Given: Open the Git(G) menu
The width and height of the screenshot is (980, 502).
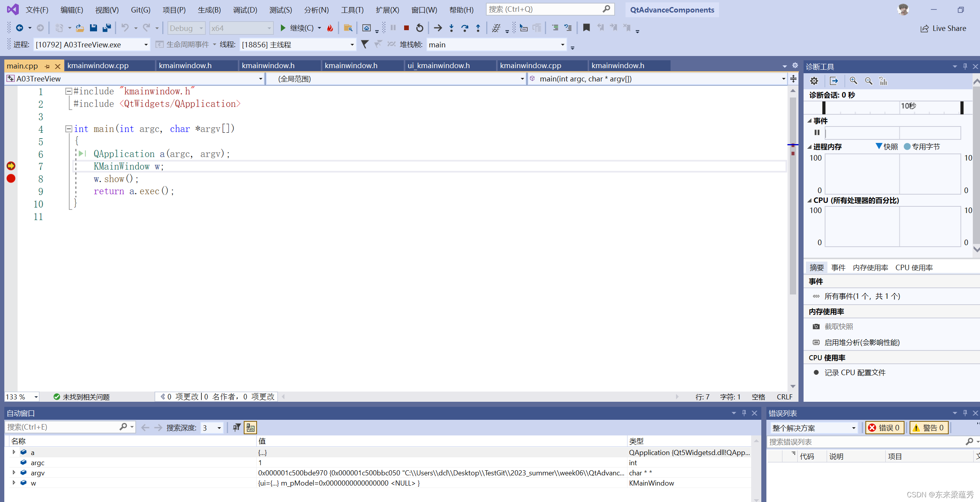Looking at the screenshot, I should click(x=140, y=10).
